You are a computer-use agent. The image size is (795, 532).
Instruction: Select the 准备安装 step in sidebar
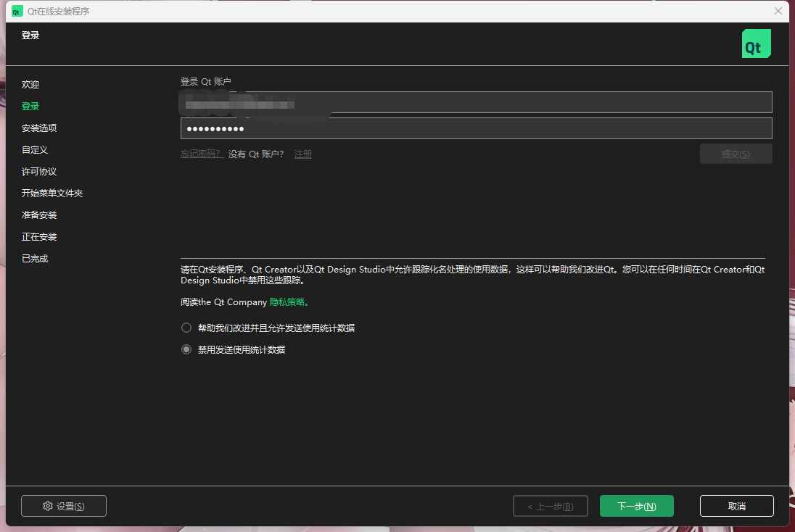pos(39,215)
